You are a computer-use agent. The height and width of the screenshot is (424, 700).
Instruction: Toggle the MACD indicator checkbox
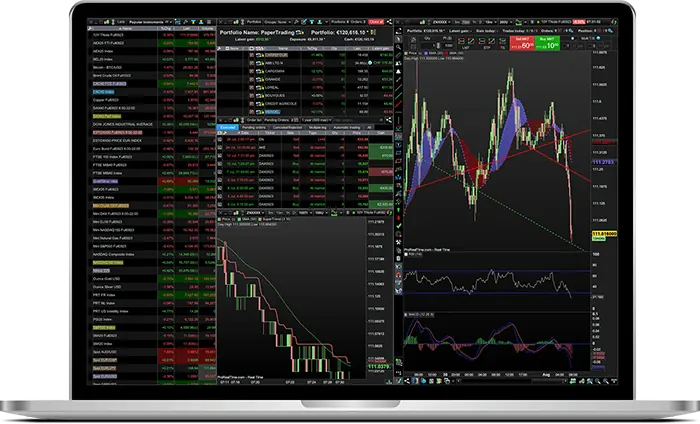click(x=404, y=315)
